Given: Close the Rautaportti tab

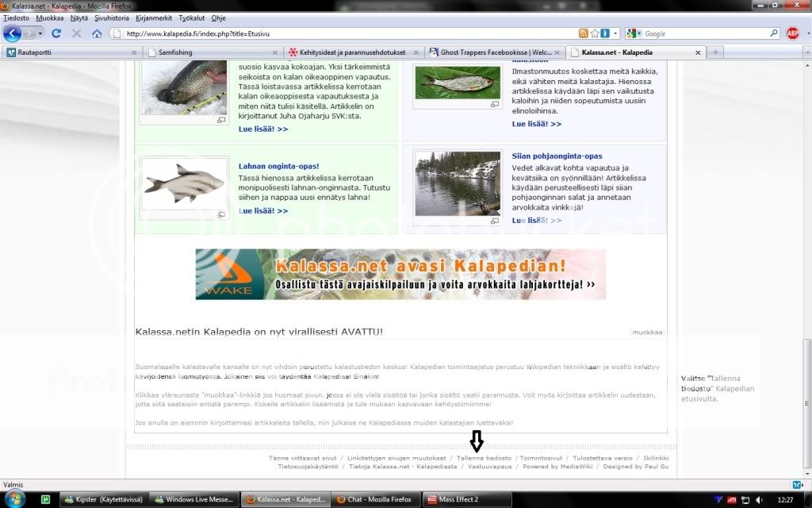Looking at the screenshot, I should 134,52.
